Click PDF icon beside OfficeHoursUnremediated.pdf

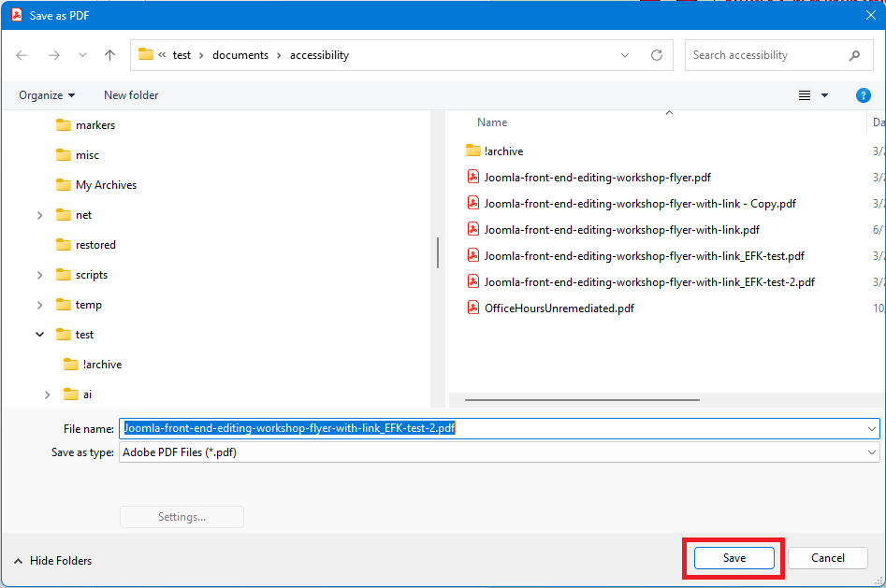click(473, 308)
